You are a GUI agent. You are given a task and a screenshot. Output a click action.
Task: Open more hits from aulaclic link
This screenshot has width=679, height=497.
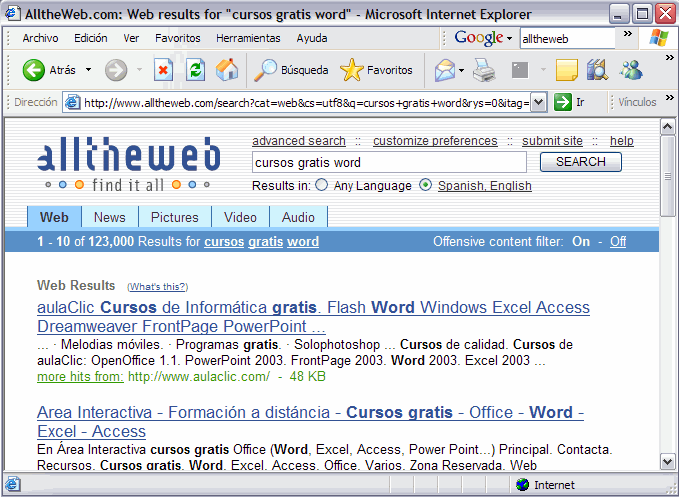[80, 376]
